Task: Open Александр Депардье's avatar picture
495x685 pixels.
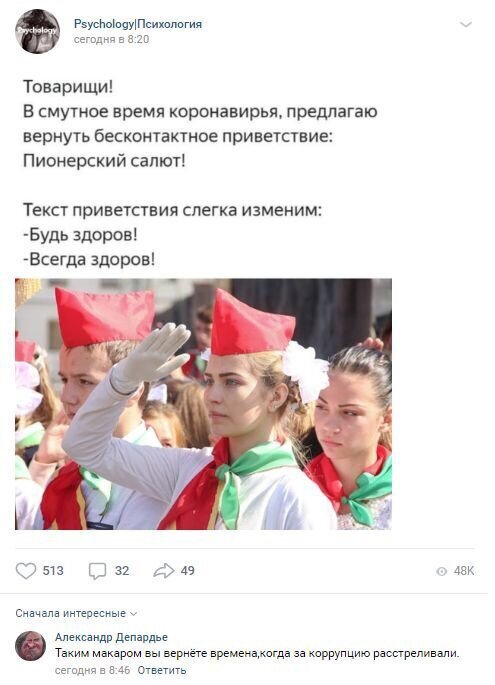Action: [x=31, y=646]
